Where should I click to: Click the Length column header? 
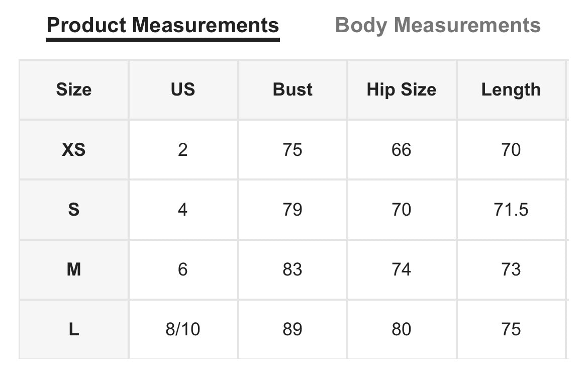(x=511, y=89)
